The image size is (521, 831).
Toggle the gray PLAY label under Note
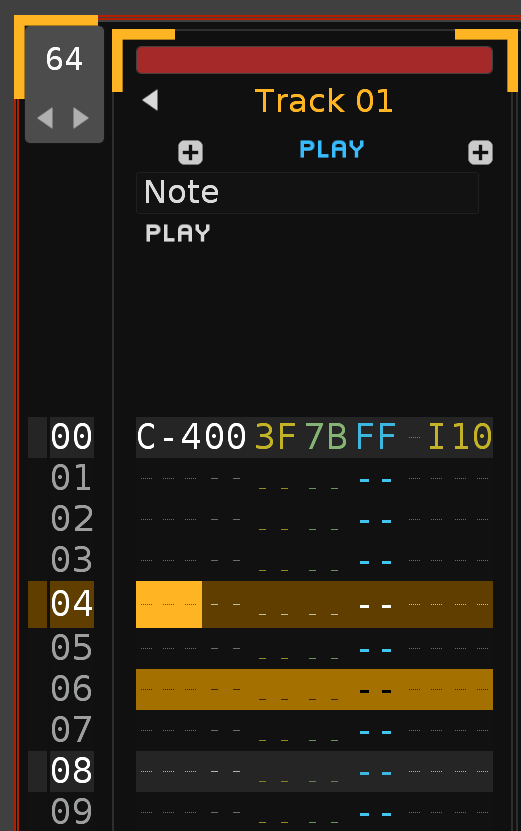[178, 233]
